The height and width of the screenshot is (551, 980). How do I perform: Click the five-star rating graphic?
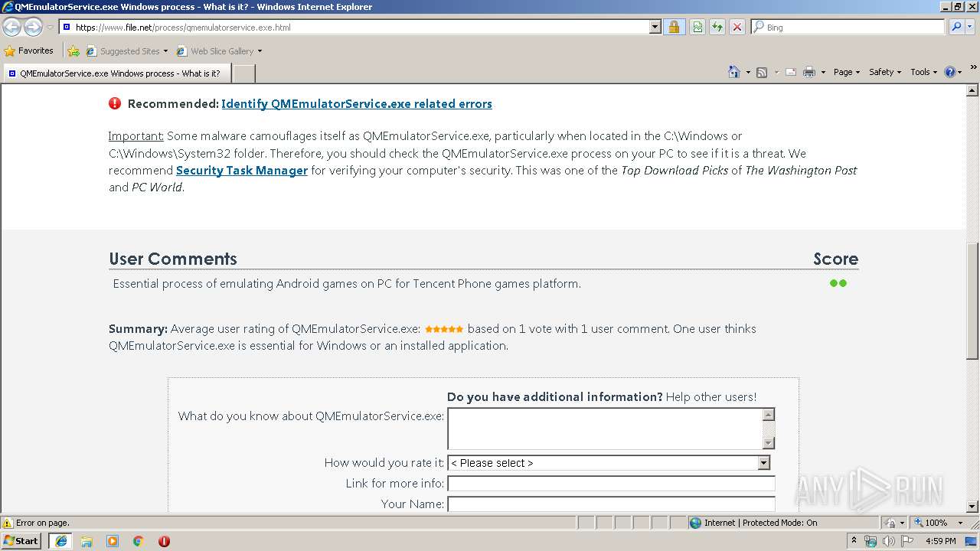coord(444,329)
